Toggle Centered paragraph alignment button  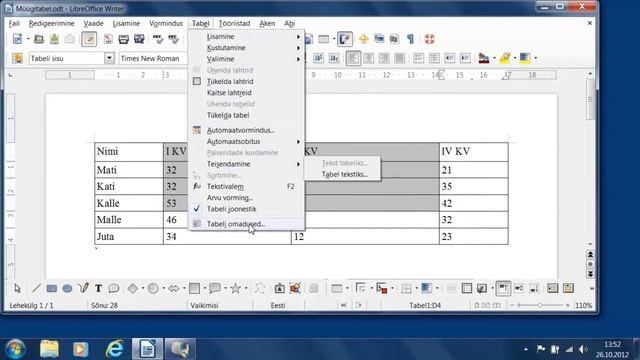click(369, 58)
